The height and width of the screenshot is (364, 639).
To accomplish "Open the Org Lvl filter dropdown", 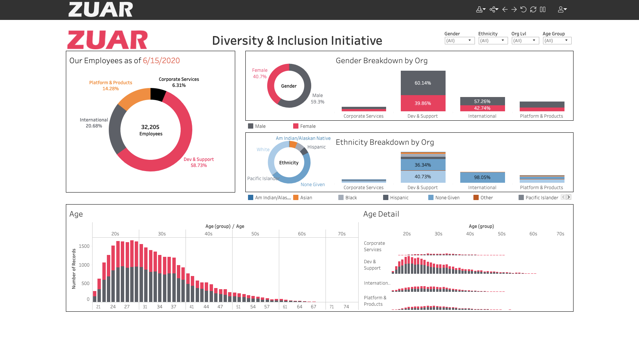I will tap(534, 40).
